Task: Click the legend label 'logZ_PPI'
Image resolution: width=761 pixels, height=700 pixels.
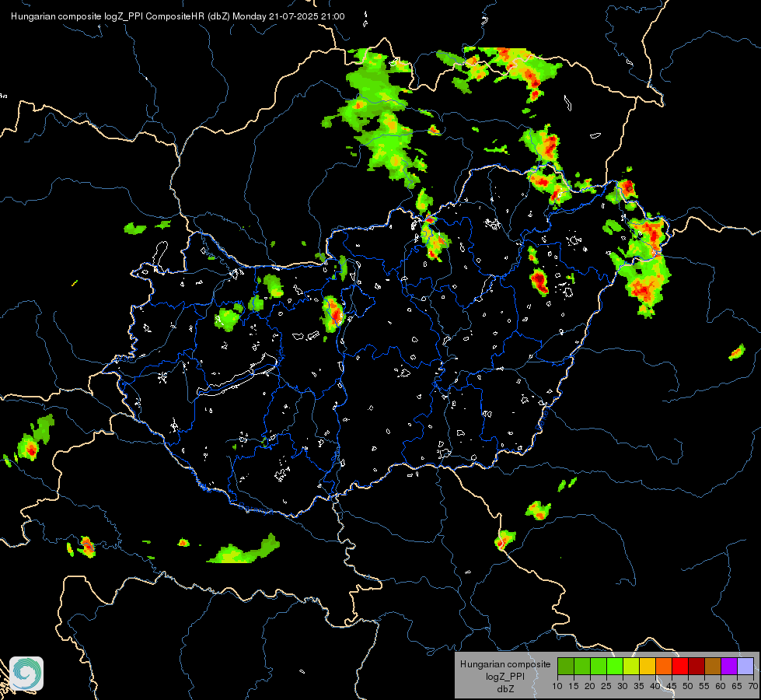Action: click(505, 676)
